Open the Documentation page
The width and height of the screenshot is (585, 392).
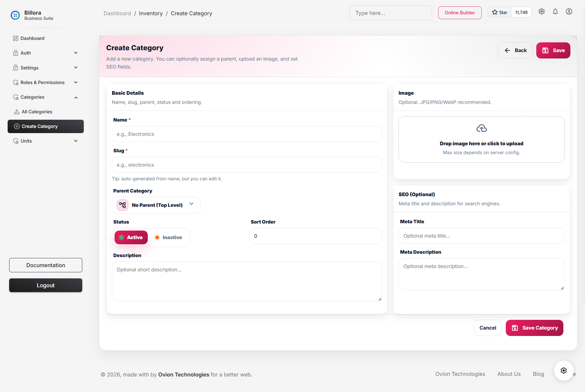tap(45, 265)
